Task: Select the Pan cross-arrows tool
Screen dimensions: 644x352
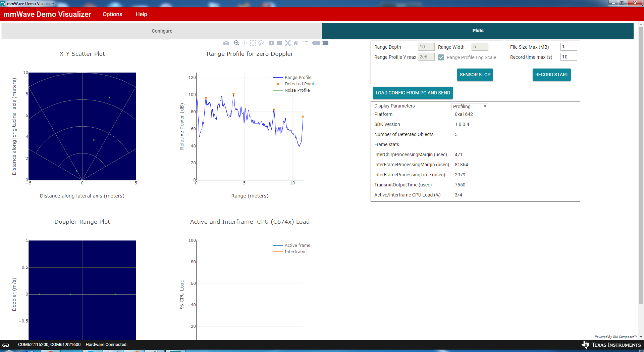Action: tap(245, 43)
